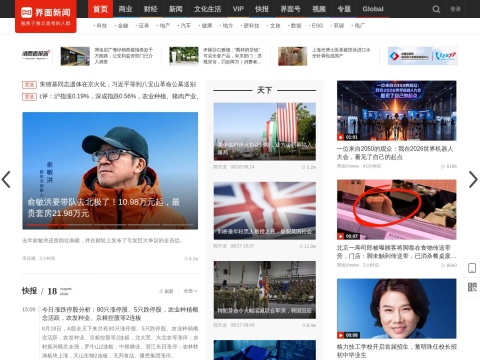
Task: Open the VIP menu item
Action: point(238,9)
